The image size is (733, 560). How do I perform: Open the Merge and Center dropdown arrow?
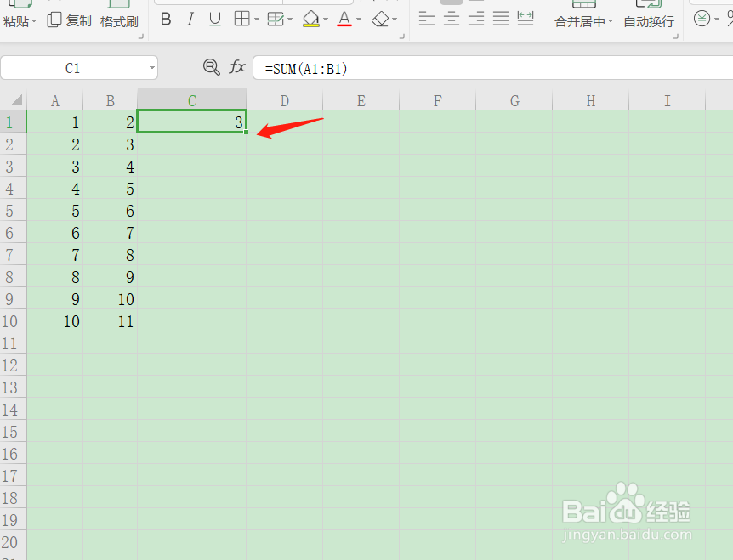[611, 21]
